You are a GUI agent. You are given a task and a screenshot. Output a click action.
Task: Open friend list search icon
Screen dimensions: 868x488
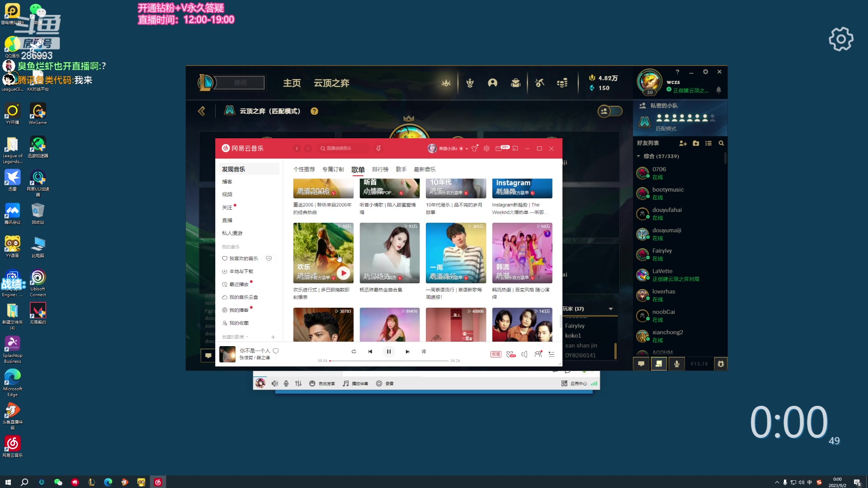(721, 143)
